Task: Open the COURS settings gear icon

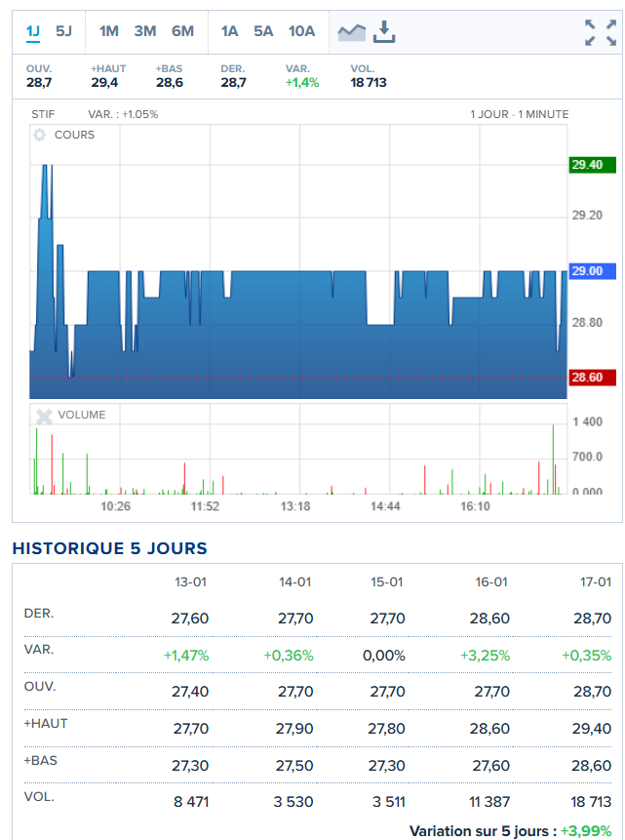Action: (40, 135)
